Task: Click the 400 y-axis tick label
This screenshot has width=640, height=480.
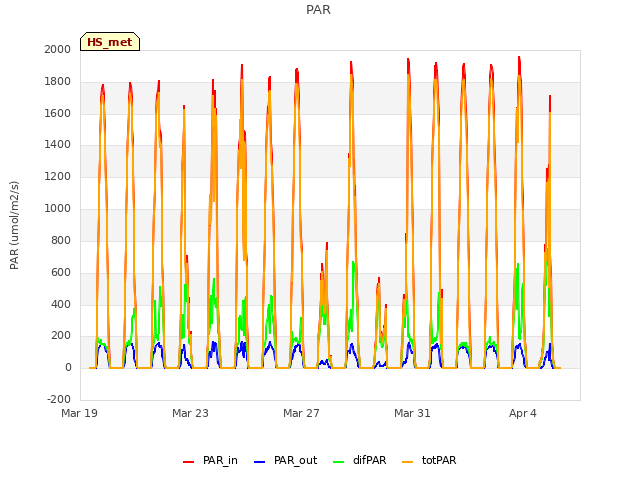Action: [x=61, y=304]
